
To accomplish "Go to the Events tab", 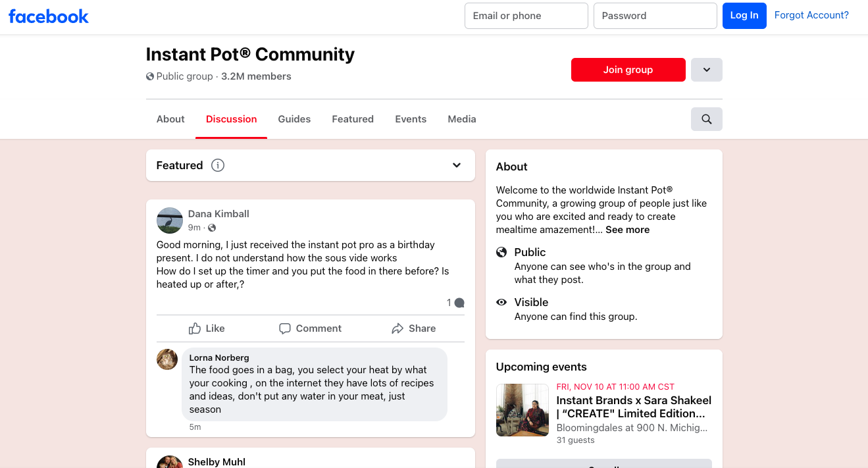I will (411, 119).
